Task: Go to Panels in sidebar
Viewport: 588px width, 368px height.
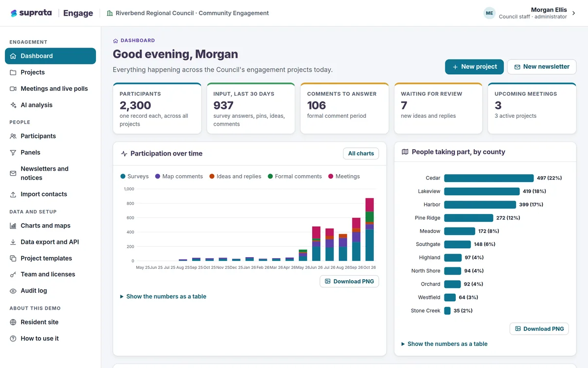Action: [x=50, y=153]
